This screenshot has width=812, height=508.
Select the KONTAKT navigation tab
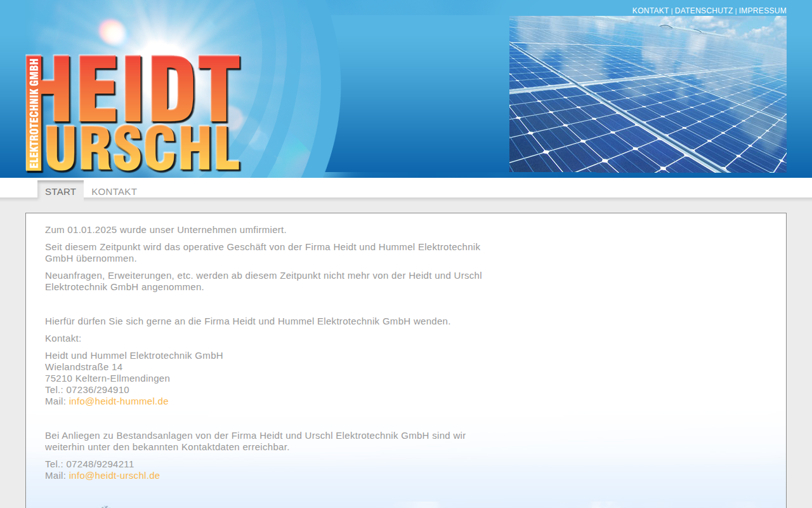point(114,192)
